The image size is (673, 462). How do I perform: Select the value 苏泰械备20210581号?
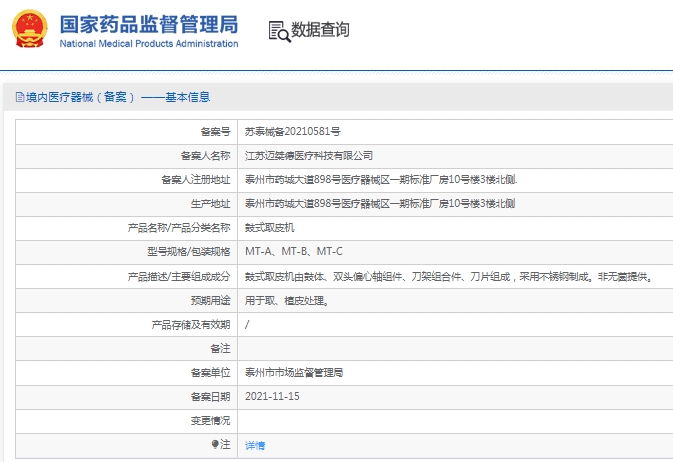coord(293,131)
